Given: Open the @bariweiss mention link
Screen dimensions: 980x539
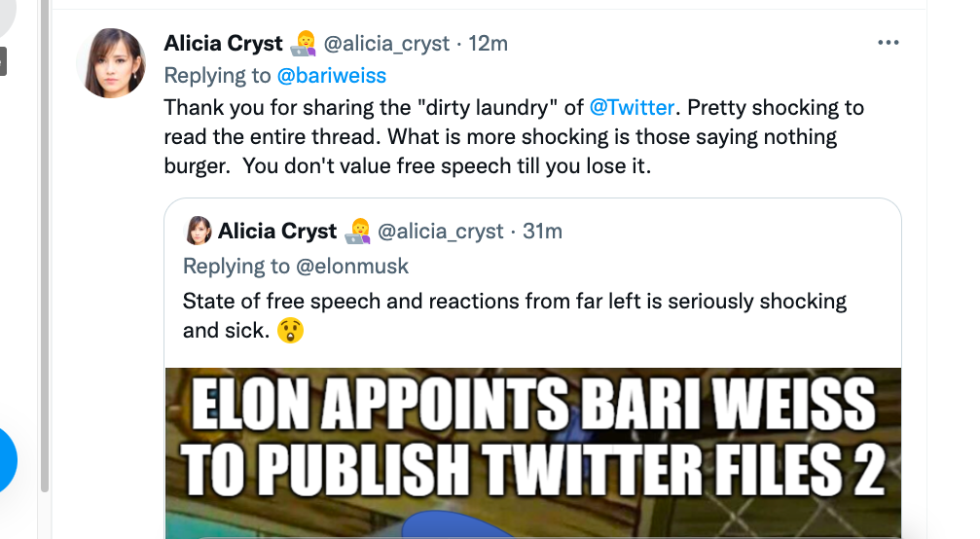Looking at the screenshot, I should 331,76.
